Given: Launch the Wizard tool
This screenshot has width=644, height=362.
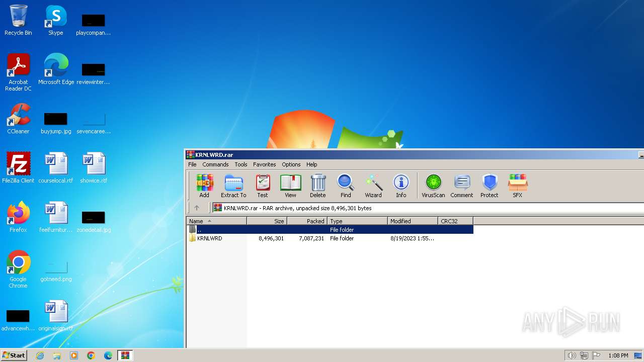Looking at the screenshot, I should (x=373, y=186).
